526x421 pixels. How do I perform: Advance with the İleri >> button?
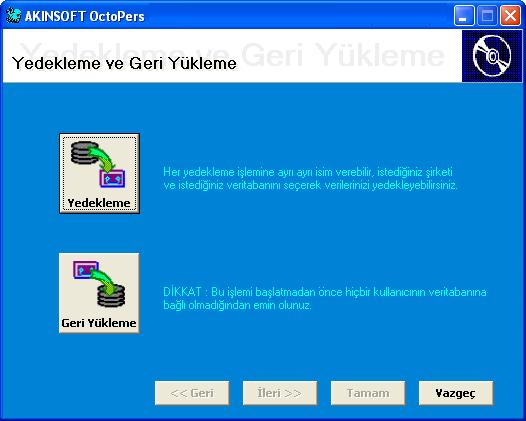pos(280,393)
